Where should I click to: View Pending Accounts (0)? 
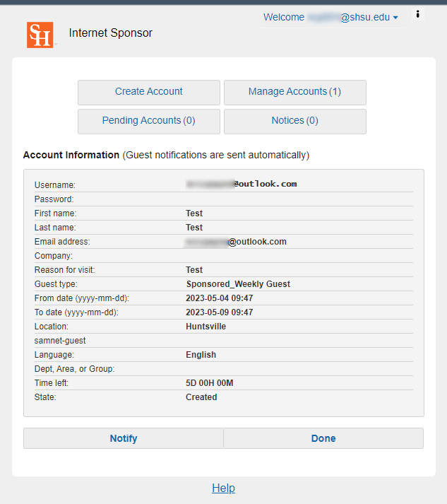click(149, 121)
